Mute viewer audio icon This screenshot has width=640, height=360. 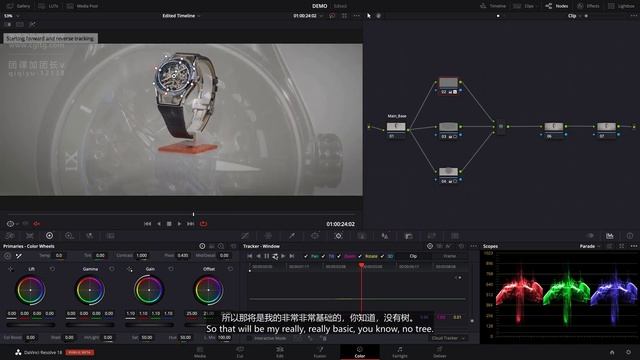point(37,224)
